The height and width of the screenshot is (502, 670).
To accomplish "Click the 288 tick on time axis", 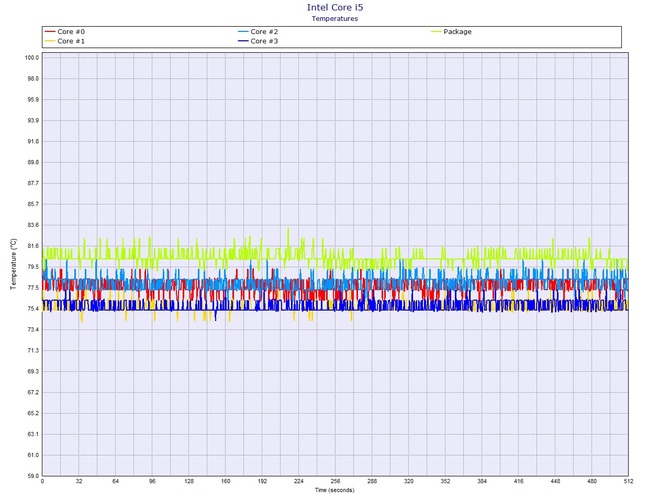I will (372, 481).
